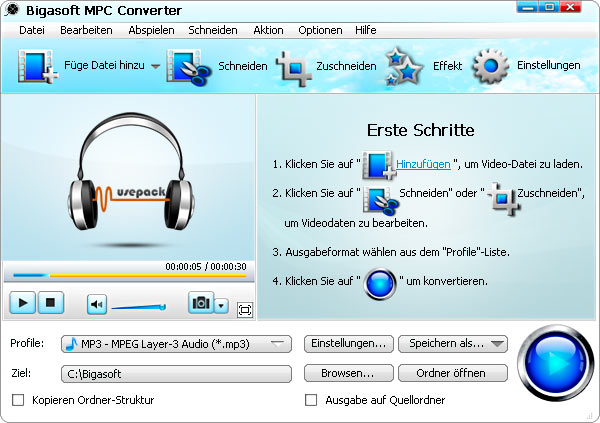The height and width of the screenshot is (423, 600).
Task: Toggle fullscreen preview icon
Action: point(245,310)
